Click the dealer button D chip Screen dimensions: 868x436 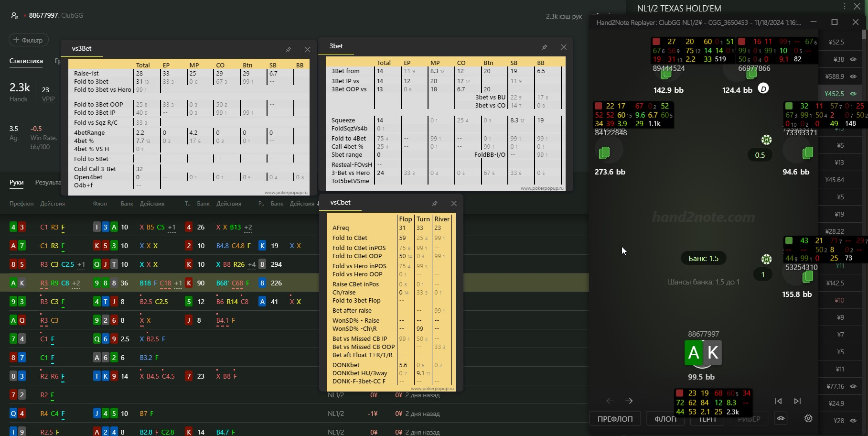(x=763, y=88)
